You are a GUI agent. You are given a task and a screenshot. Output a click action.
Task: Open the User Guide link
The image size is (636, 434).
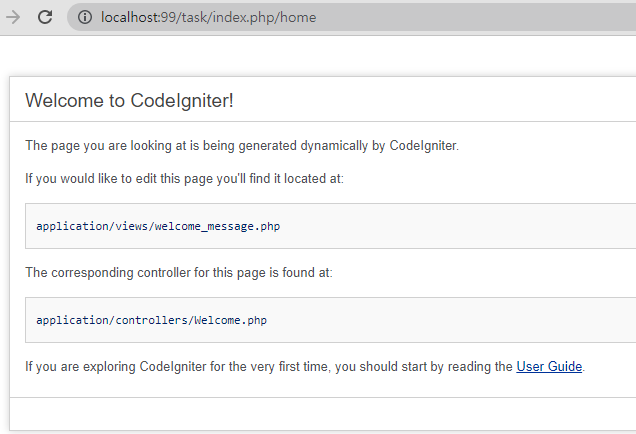pos(549,366)
